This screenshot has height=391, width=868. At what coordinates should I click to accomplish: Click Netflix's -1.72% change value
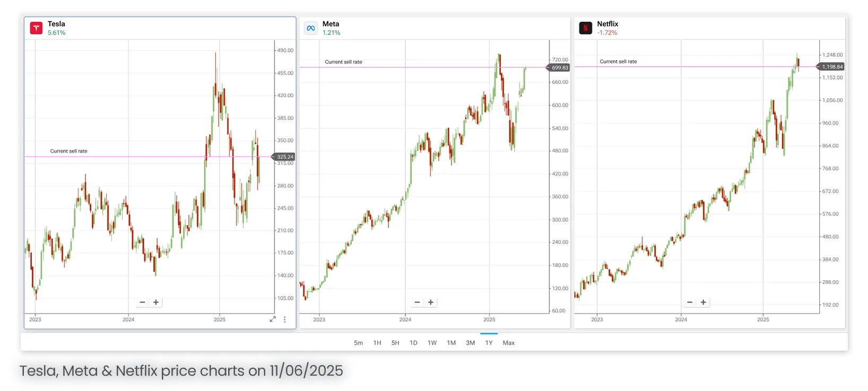pyautogui.click(x=607, y=33)
